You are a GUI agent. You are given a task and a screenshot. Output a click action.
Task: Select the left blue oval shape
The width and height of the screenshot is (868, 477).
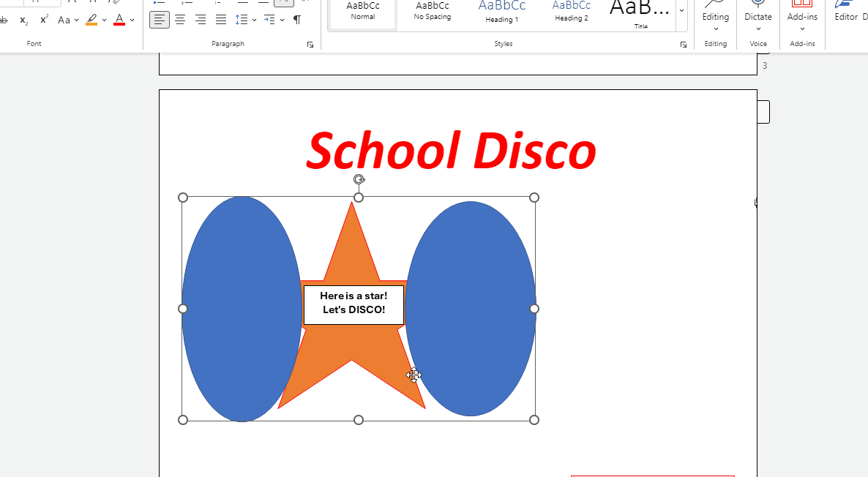242,309
